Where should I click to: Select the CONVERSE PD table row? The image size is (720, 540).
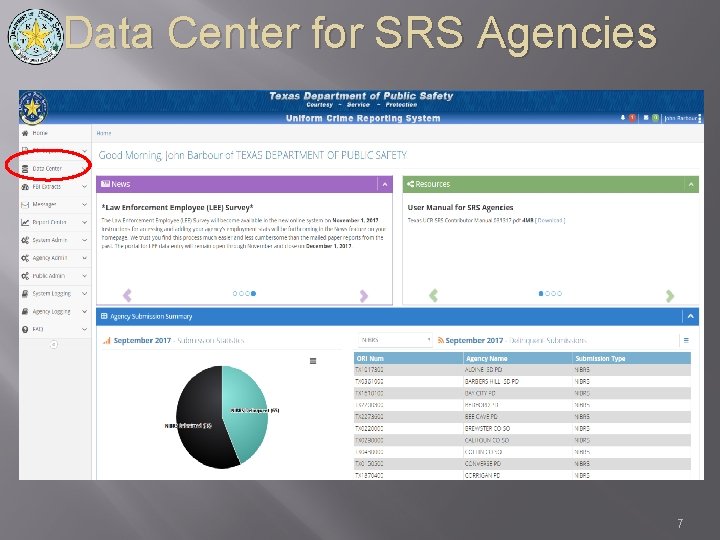(x=523, y=464)
